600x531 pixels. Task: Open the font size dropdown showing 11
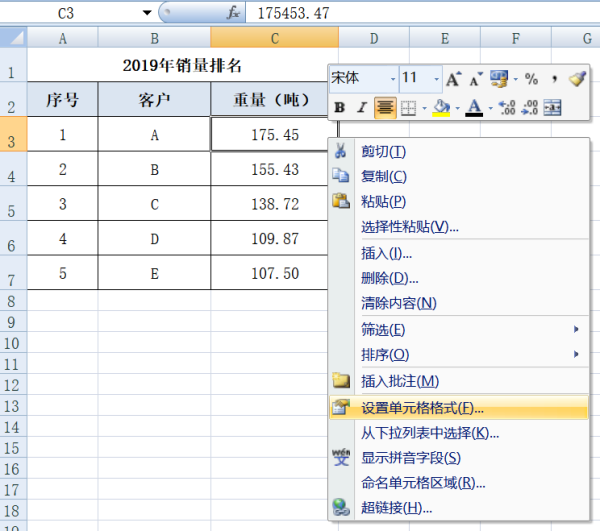(436, 79)
